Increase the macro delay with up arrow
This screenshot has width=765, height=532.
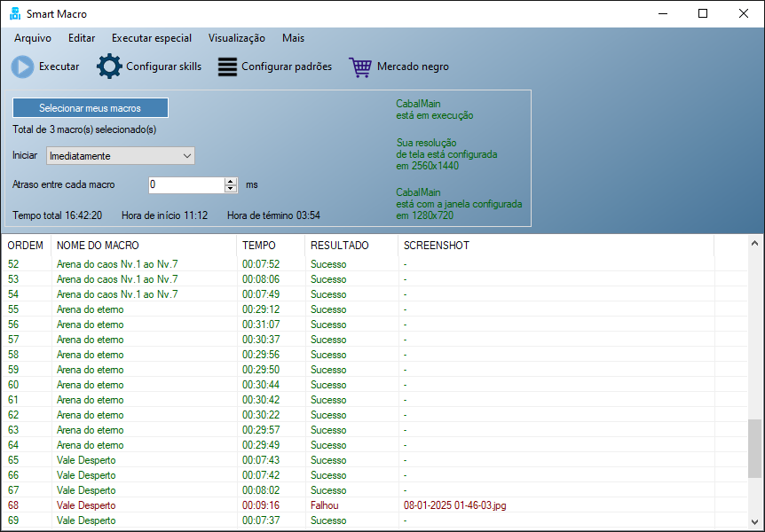coord(232,181)
